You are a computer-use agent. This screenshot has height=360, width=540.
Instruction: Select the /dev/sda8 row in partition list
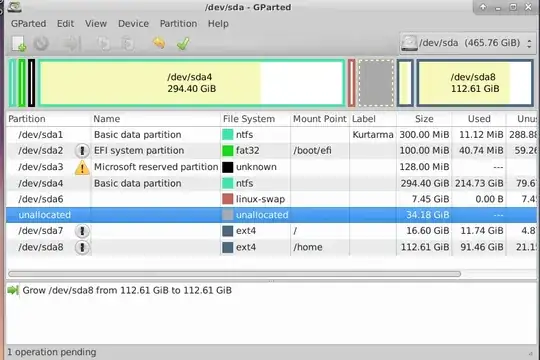(x=271, y=247)
